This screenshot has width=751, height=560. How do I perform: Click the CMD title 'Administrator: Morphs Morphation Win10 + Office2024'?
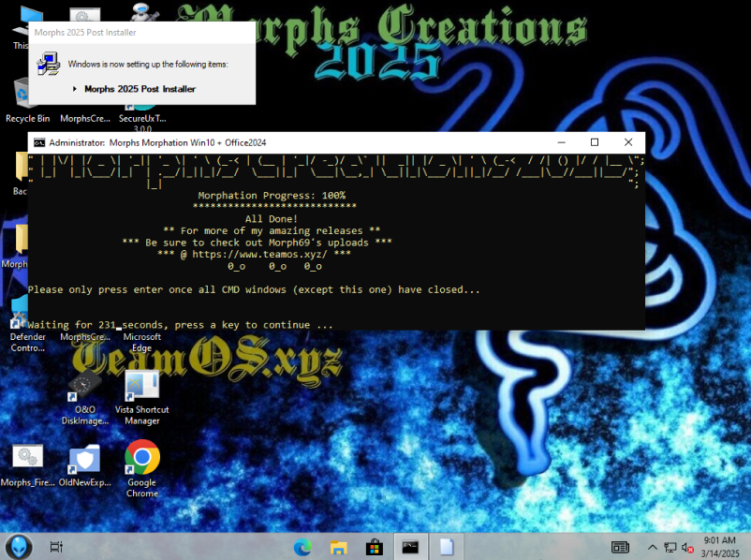[x=157, y=142]
